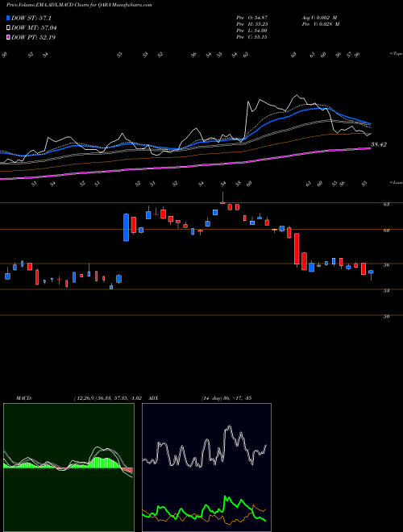Click the 'Pre O: 54.87' value
Screen dimensions: 403x532
coord(251,17)
